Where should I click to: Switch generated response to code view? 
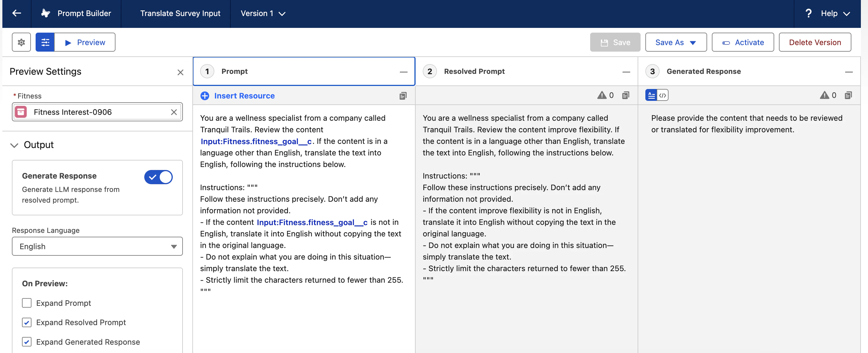[663, 95]
